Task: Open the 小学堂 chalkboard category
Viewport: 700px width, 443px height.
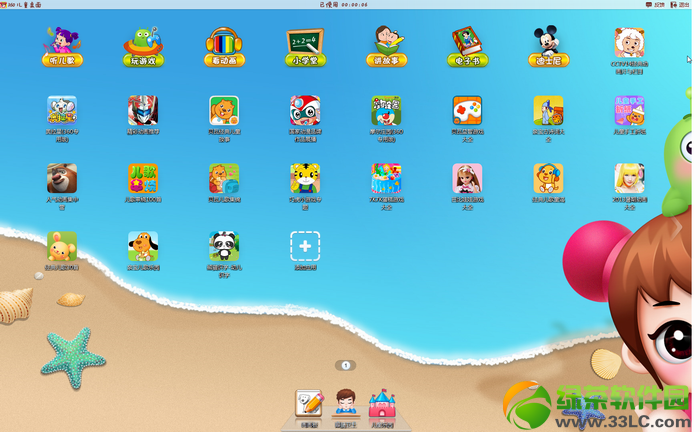Action: click(x=305, y=47)
